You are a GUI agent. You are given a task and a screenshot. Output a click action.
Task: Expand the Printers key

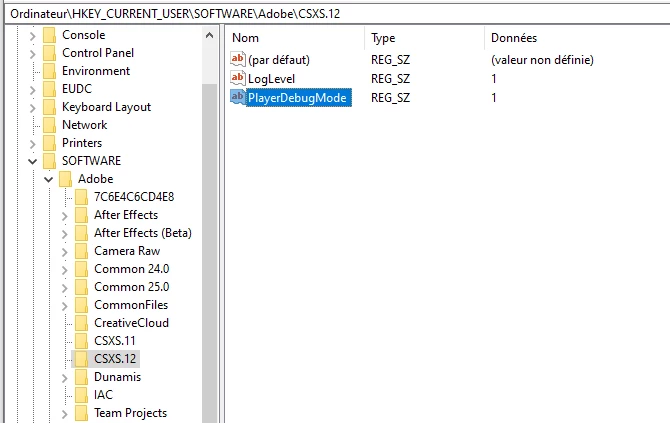(x=33, y=144)
